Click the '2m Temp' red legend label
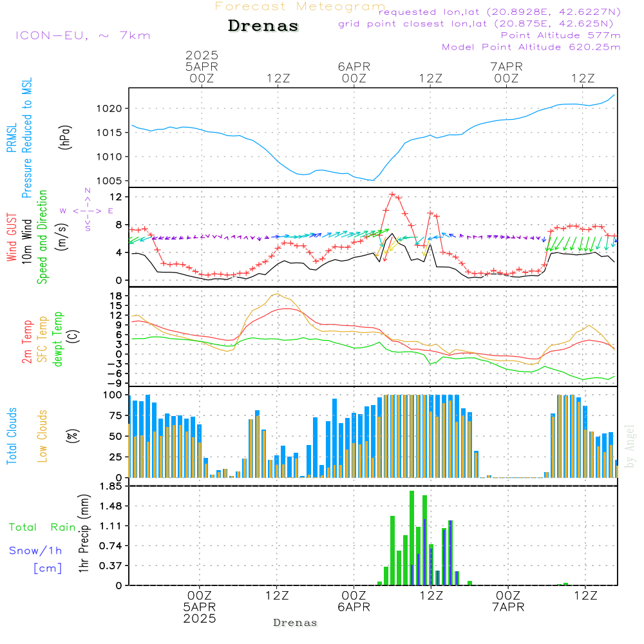 26,342
